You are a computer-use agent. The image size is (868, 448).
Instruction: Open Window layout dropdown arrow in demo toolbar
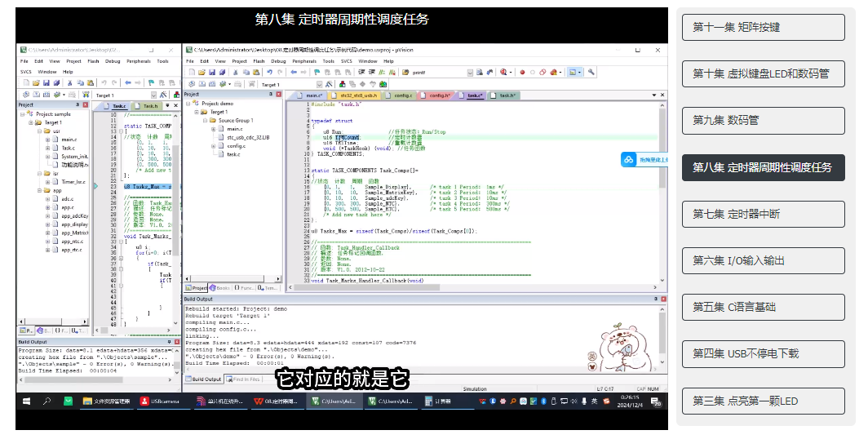pyautogui.click(x=579, y=72)
